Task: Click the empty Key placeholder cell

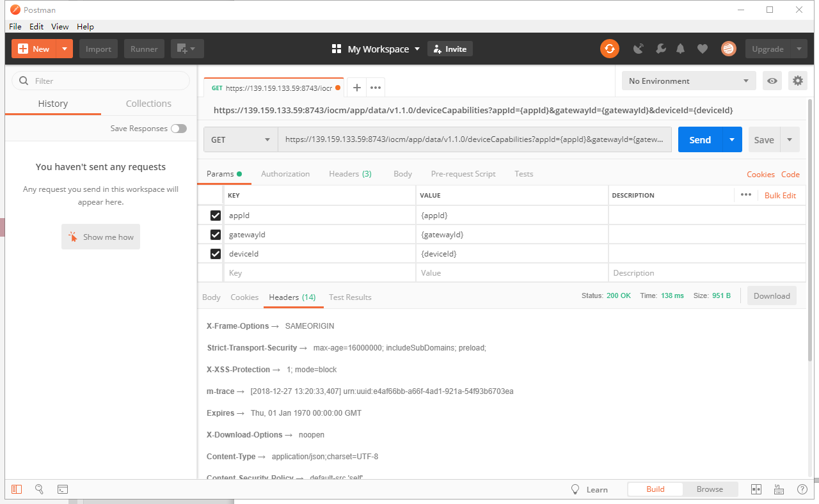Action: point(320,273)
